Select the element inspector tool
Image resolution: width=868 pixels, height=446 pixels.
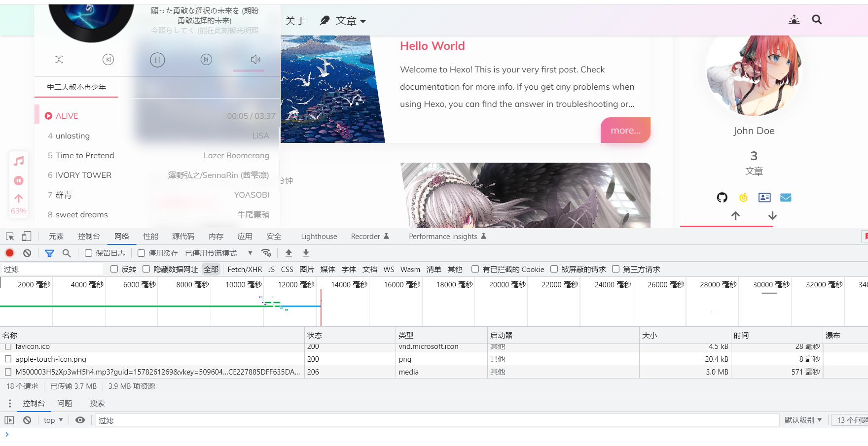(10, 237)
